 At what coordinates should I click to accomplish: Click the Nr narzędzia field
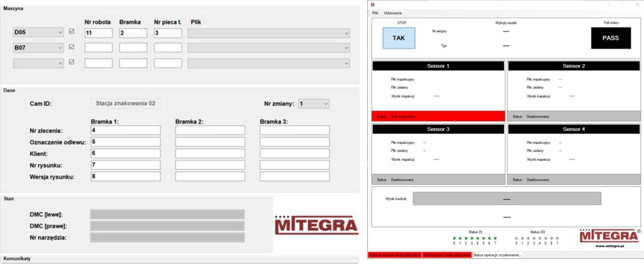click(167, 238)
